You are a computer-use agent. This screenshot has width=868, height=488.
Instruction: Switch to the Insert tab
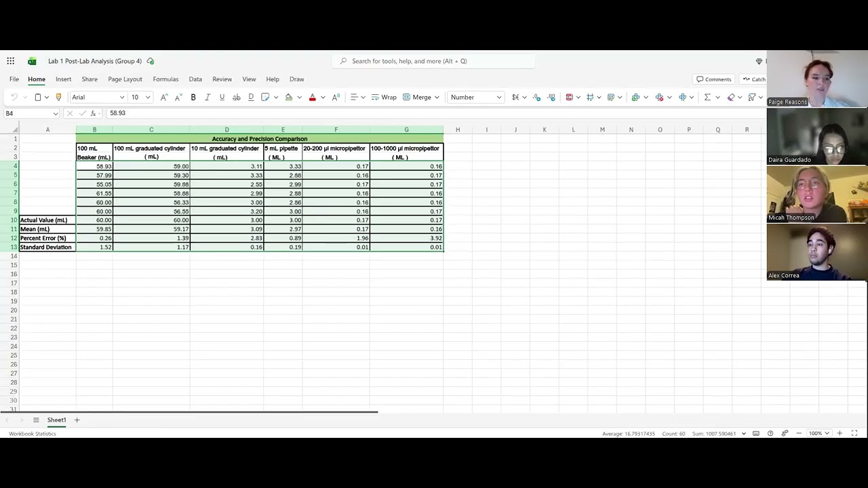(x=63, y=79)
